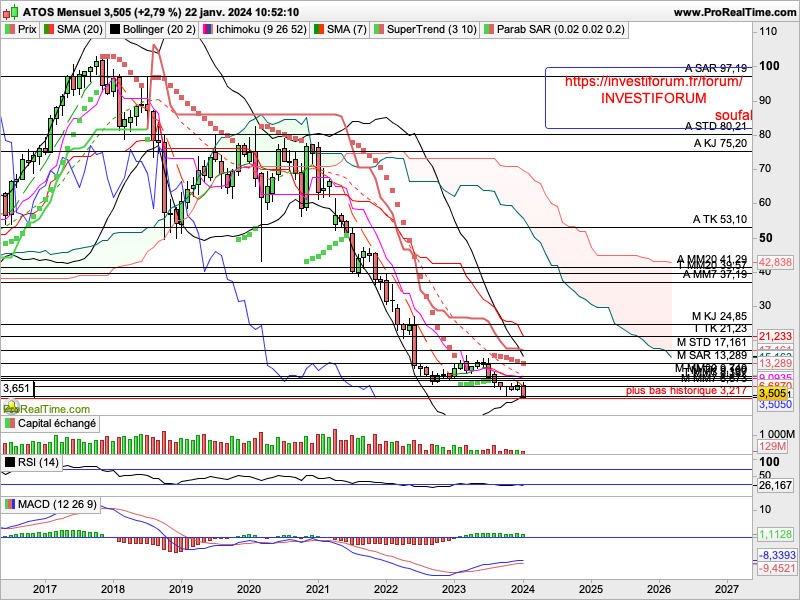The height and width of the screenshot is (600, 800).
Task: Select the 'A SAR 97,19' level label
Action: tap(715, 68)
